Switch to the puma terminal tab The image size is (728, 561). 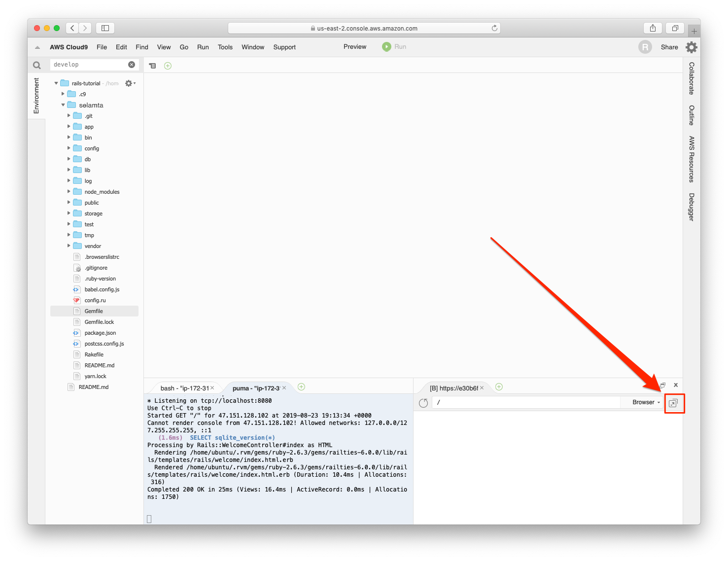point(256,388)
